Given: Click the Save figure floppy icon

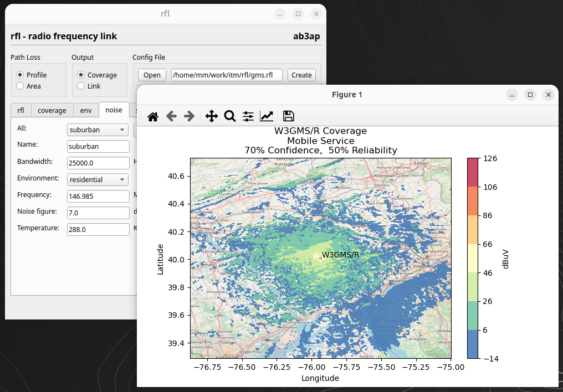Looking at the screenshot, I should click(288, 116).
